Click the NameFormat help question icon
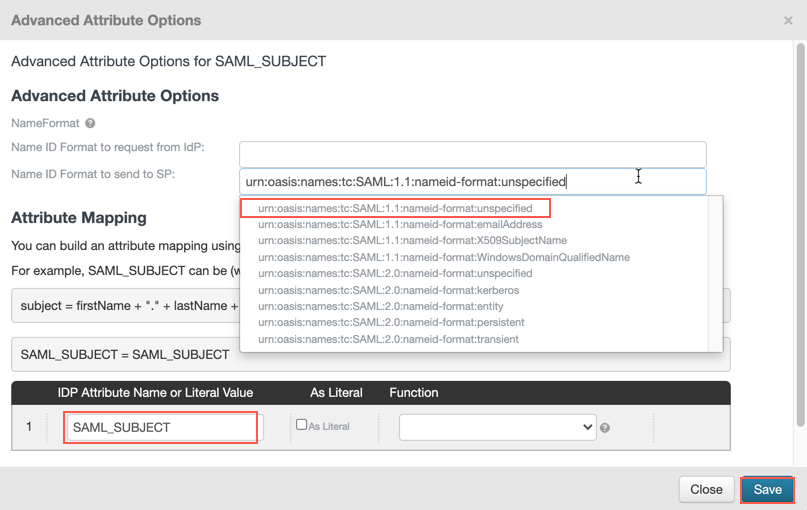This screenshot has height=510, width=807. (x=90, y=123)
